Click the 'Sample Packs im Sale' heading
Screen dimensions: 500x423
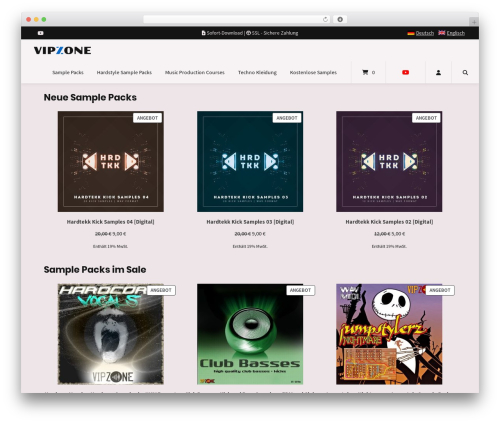[x=95, y=270]
